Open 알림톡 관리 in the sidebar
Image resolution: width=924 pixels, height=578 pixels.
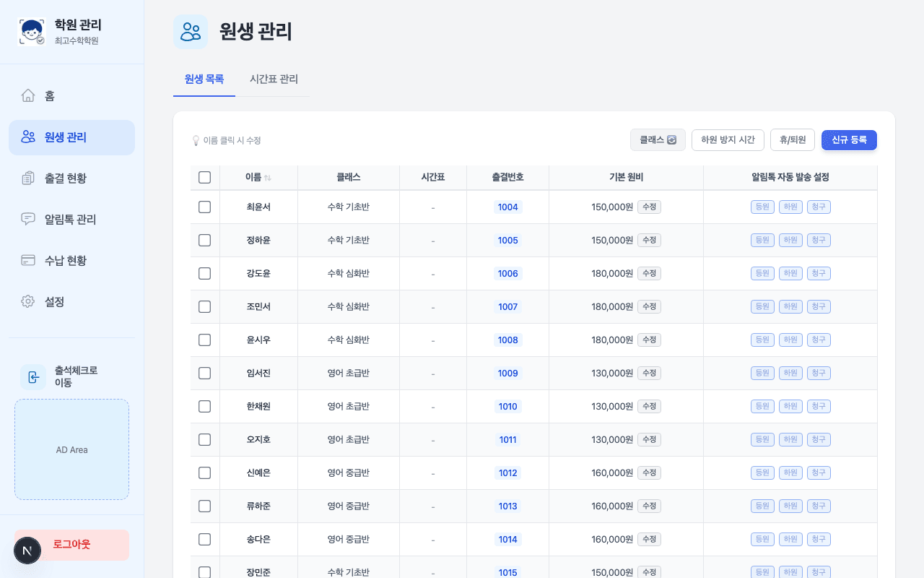click(71, 220)
